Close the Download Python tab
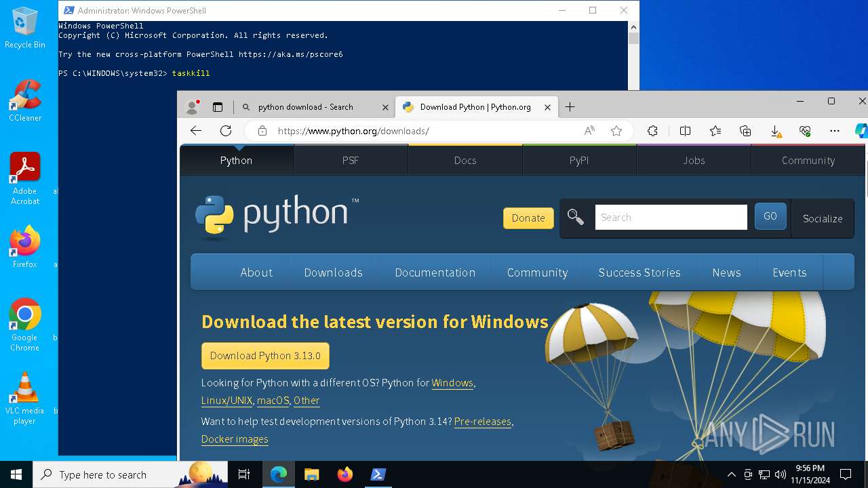 pos(547,107)
